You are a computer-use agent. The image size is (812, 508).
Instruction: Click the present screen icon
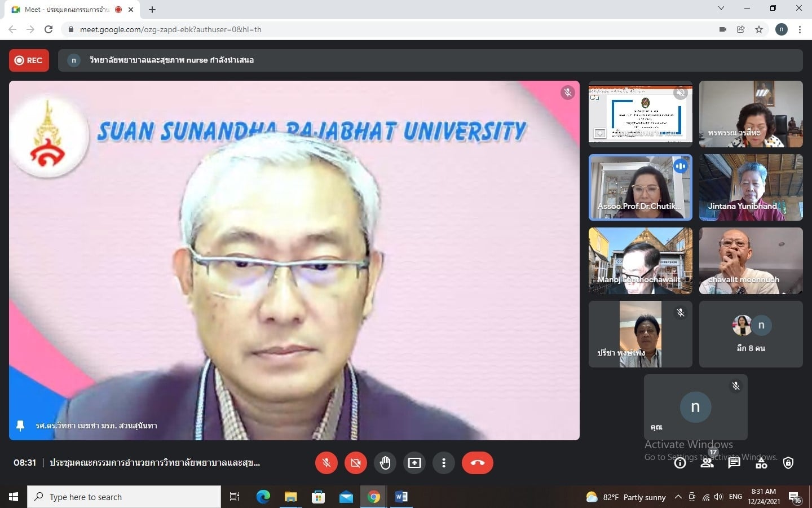coord(414,463)
